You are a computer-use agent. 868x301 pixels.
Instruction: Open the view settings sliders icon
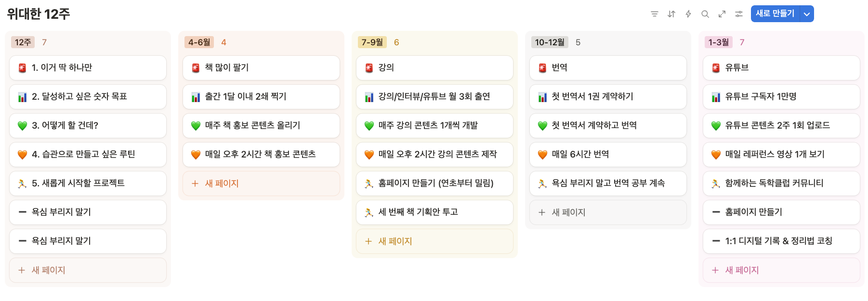(x=739, y=14)
